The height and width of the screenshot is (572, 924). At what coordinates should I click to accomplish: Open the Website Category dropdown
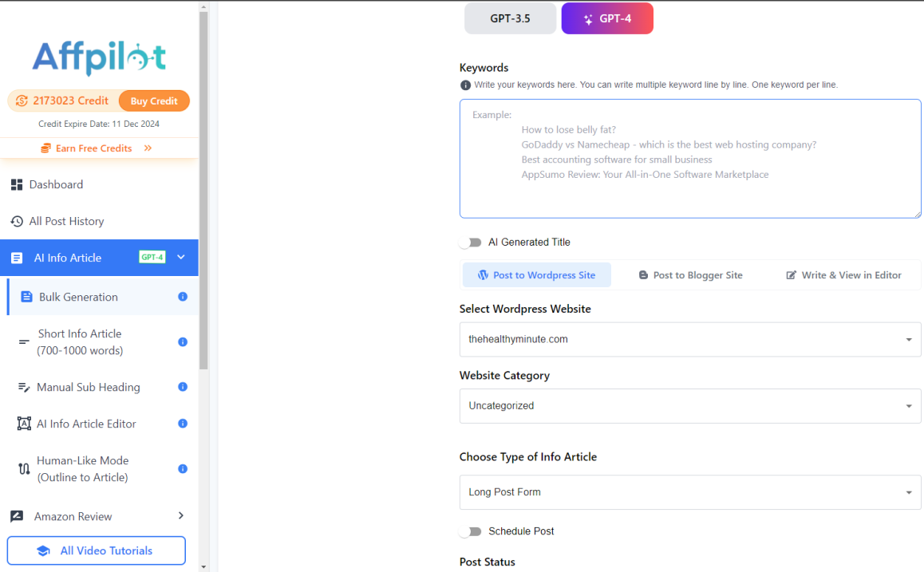(690, 406)
